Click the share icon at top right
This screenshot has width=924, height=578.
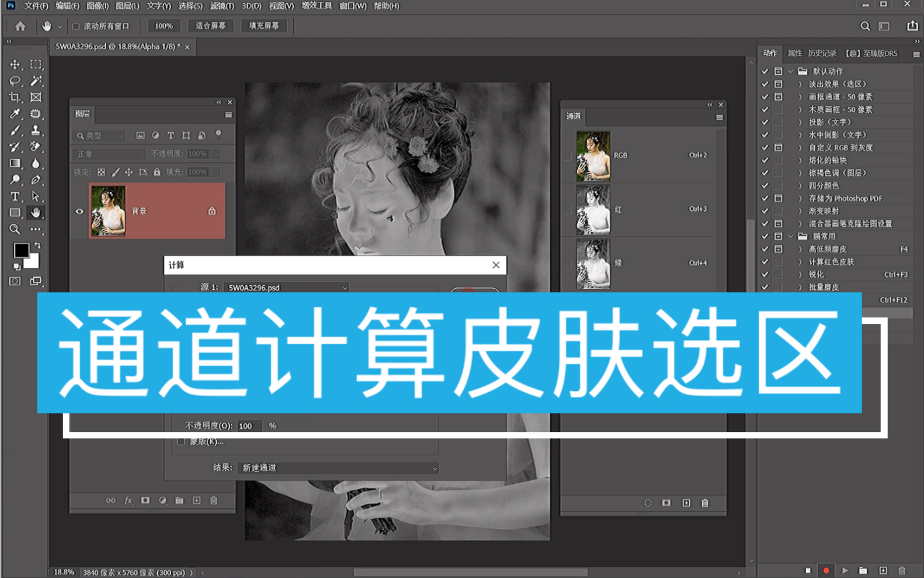click(912, 26)
